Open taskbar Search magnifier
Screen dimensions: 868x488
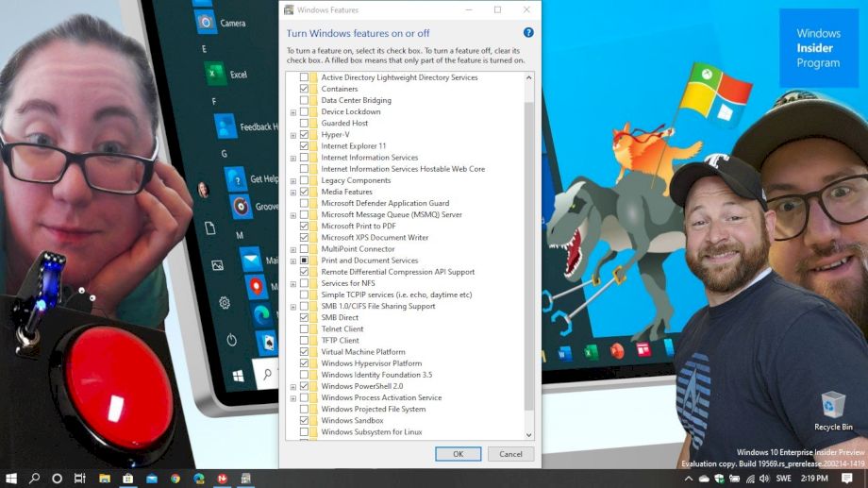[x=34, y=478]
